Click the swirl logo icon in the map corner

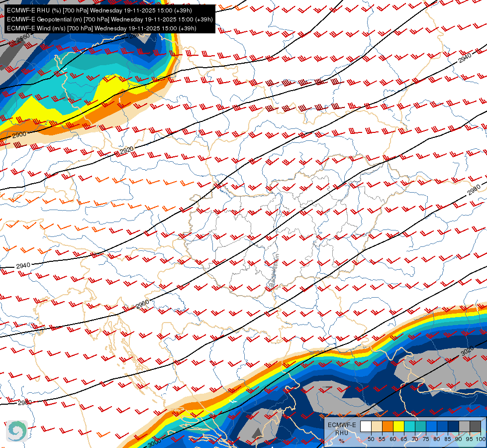coord(17,431)
